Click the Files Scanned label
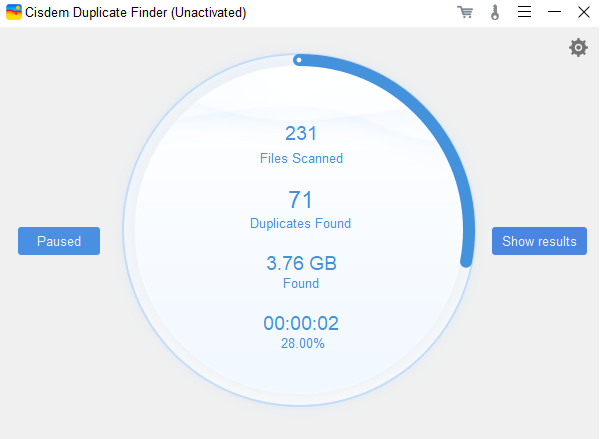This screenshot has height=439, width=601. (x=300, y=158)
